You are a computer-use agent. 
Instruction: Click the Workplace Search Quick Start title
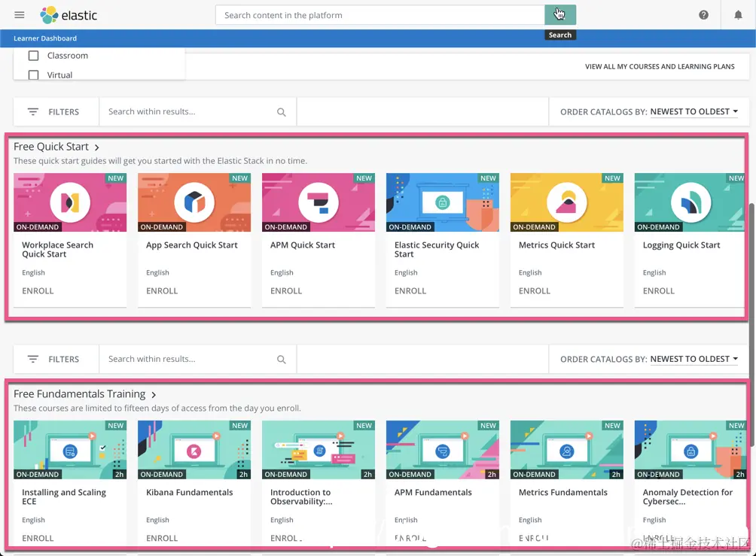coord(57,250)
